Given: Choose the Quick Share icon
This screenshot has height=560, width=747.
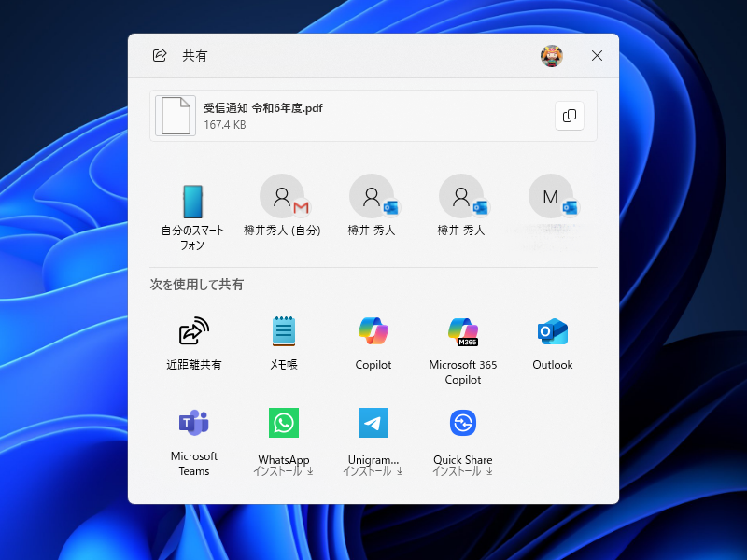Looking at the screenshot, I should [x=462, y=423].
